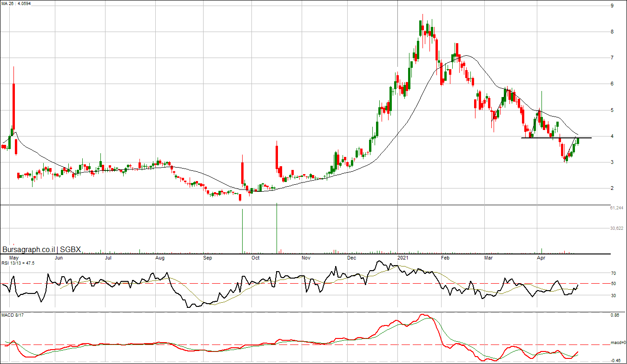
Task: Click the RSI level label 50
Action: click(614, 284)
